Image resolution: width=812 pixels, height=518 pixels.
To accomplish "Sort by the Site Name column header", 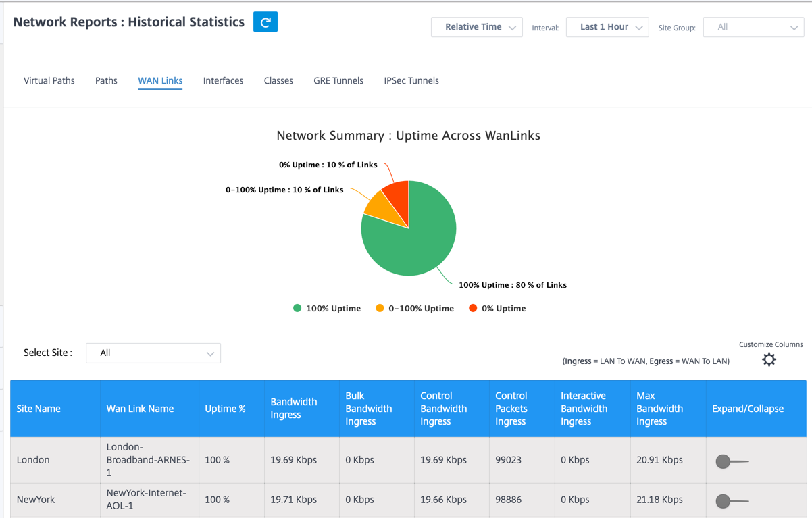I will pyautogui.click(x=55, y=409).
